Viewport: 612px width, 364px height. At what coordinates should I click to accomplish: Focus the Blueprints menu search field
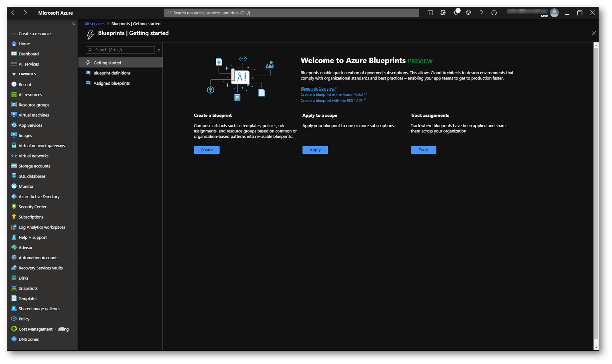(x=120, y=50)
